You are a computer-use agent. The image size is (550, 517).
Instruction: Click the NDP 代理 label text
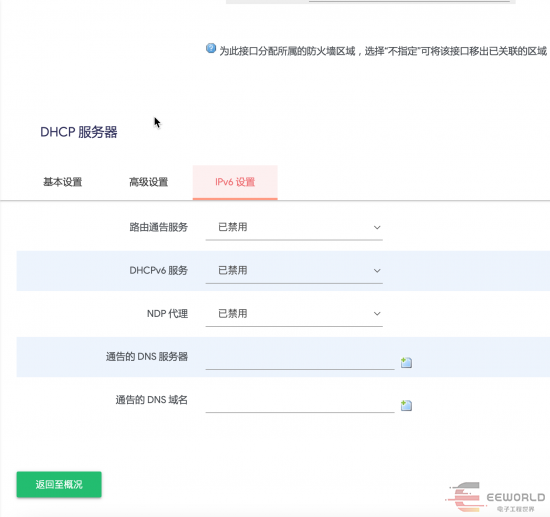[167, 314]
